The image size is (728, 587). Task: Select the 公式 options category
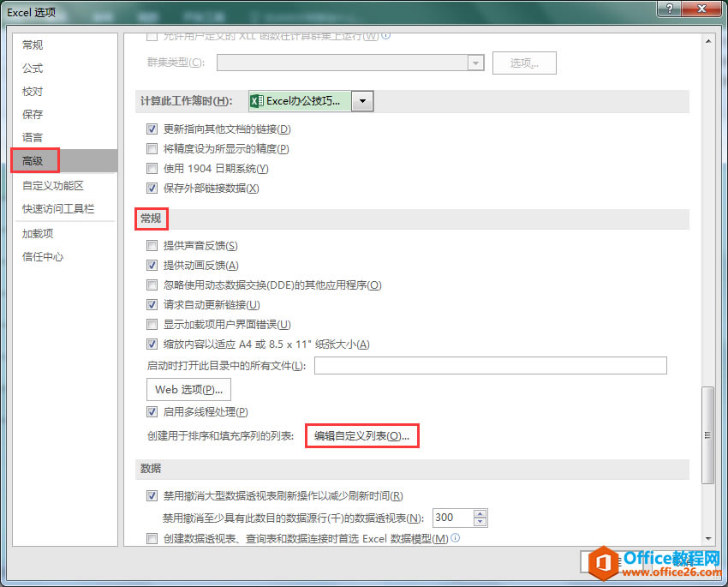point(65,69)
